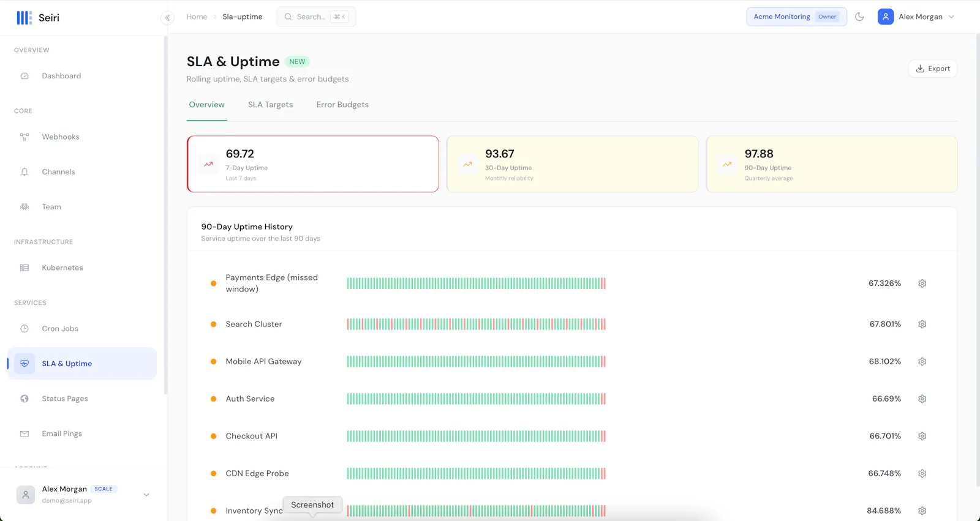Click the orange status dot for Checkout API

pos(213,437)
